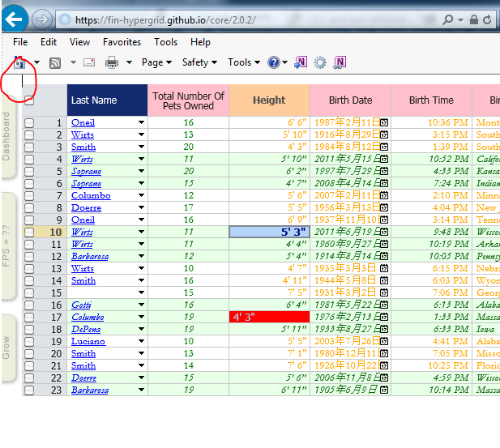
Task: Open calendar picker for 1944年5月8日
Action: point(384,280)
